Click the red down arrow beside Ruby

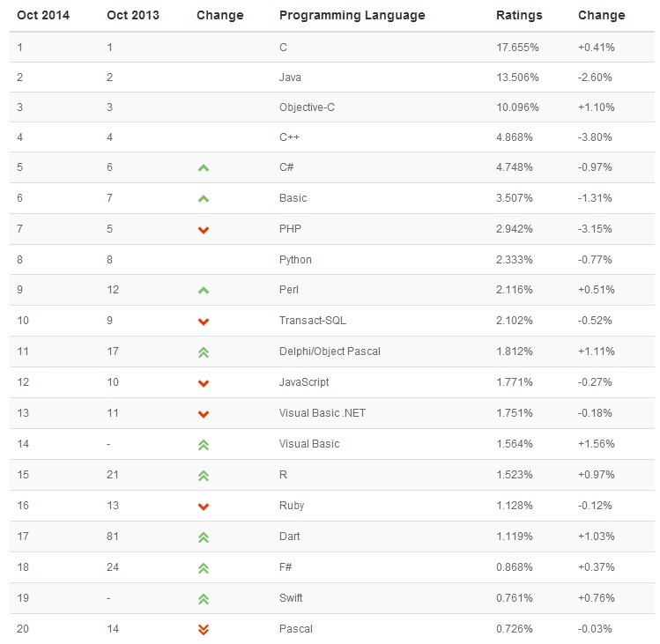coord(204,507)
